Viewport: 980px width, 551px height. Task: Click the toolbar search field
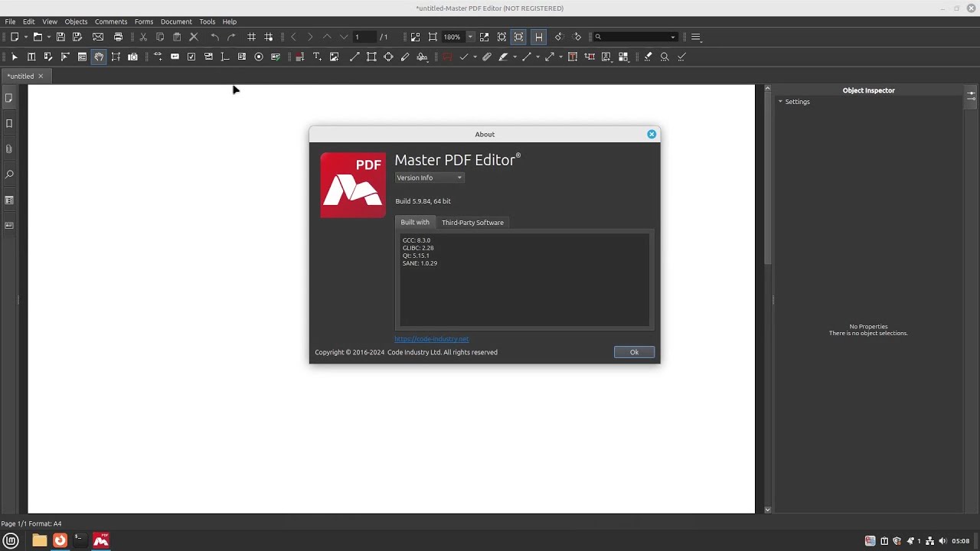[x=635, y=37]
